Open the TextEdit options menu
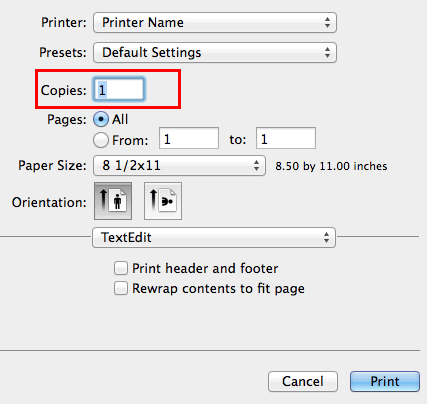The height and width of the screenshot is (404, 427). (x=214, y=238)
